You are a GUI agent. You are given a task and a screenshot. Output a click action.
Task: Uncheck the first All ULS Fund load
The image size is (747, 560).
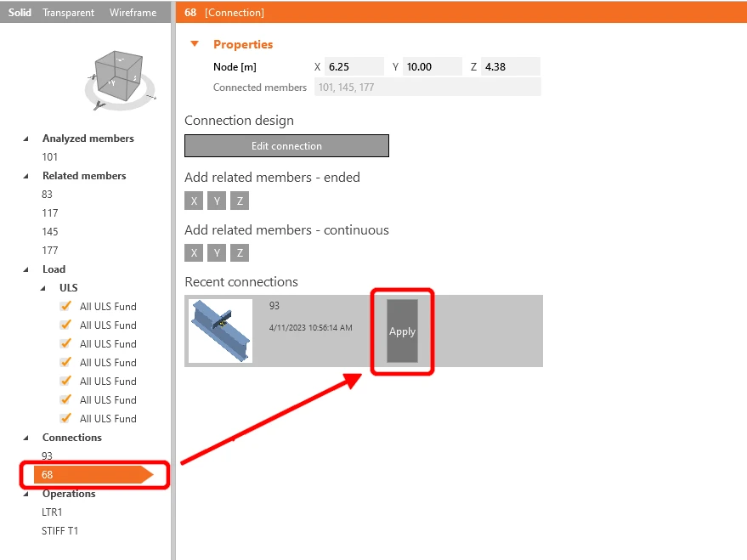[x=65, y=306]
